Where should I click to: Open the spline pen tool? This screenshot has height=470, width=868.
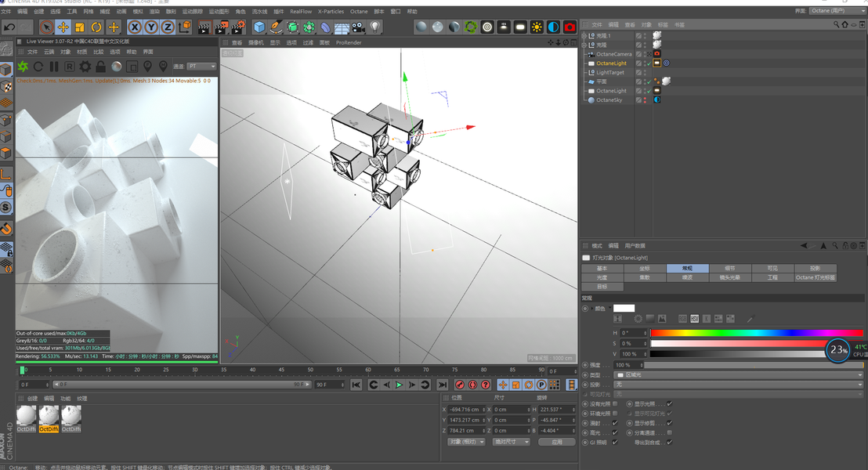point(276,27)
